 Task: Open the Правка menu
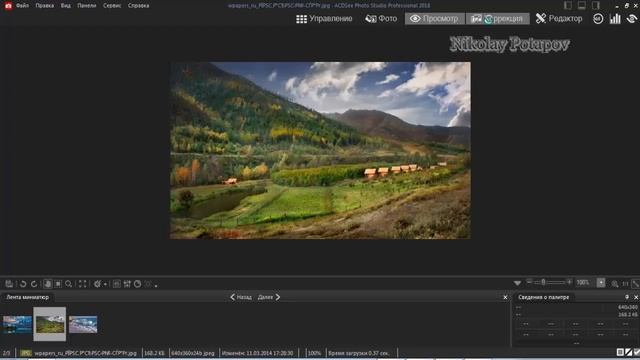click(44, 6)
